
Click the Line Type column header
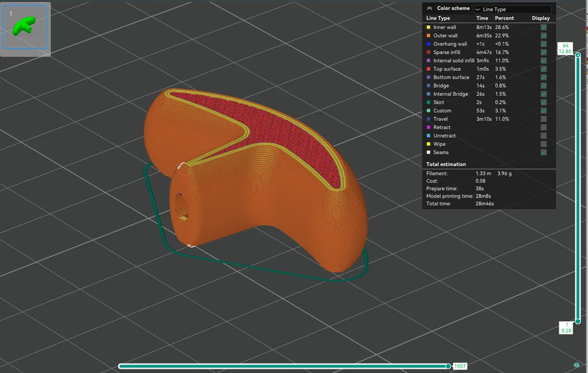click(x=438, y=18)
